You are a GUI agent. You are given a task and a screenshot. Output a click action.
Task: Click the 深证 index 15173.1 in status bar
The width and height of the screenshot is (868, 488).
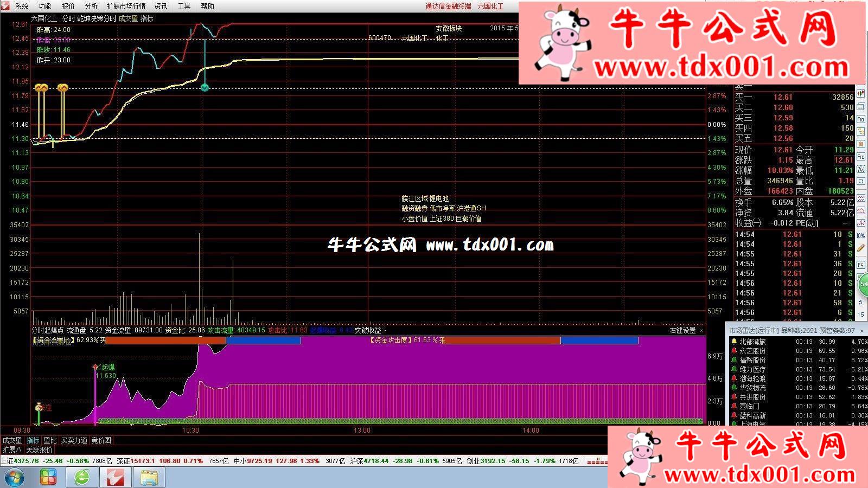pos(142,461)
